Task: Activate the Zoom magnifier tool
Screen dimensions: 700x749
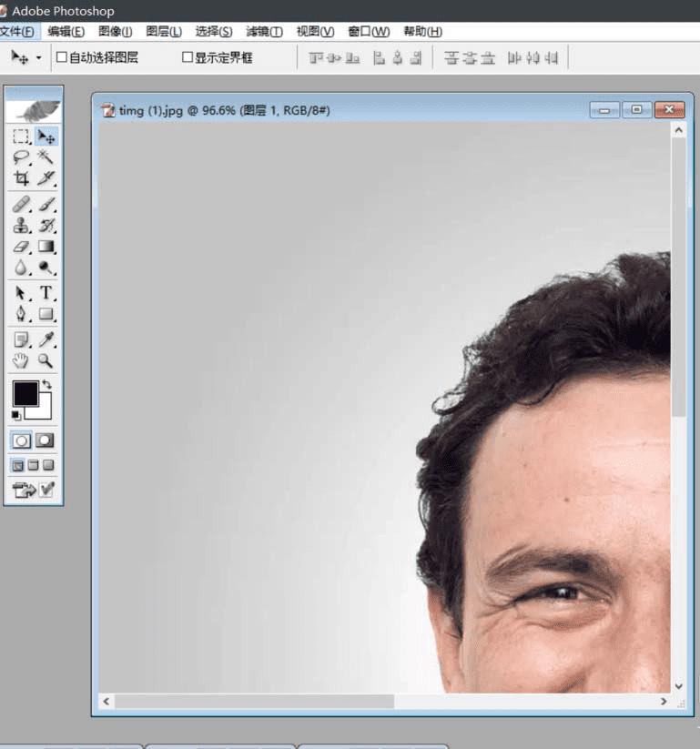Action: click(46, 361)
